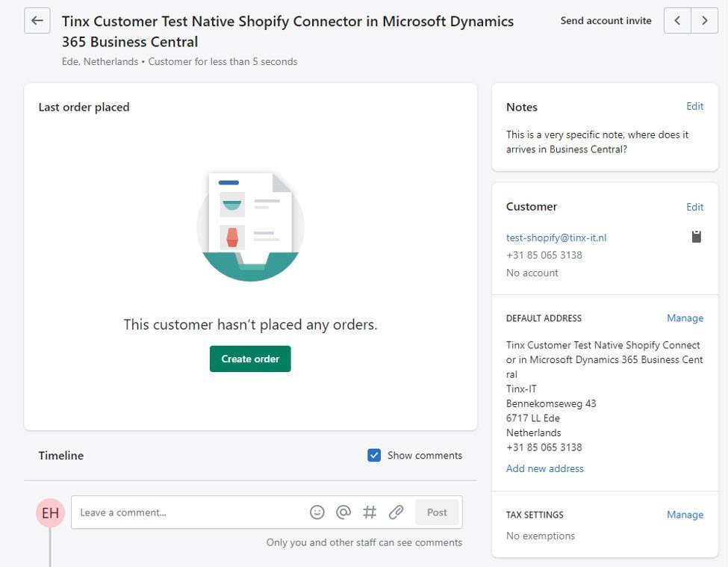The width and height of the screenshot is (728, 567).
Task: Click the Post button to submit comment
Action: 436,512
